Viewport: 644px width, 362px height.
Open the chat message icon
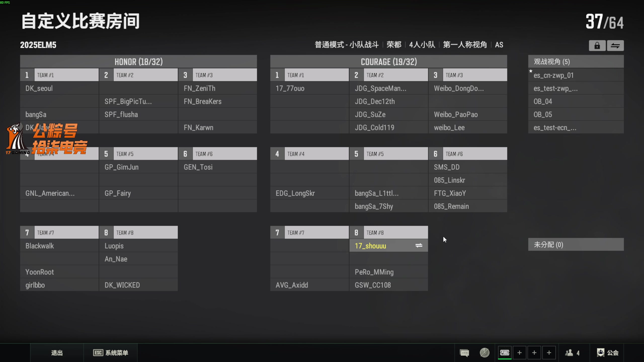(x=464, y=353)
